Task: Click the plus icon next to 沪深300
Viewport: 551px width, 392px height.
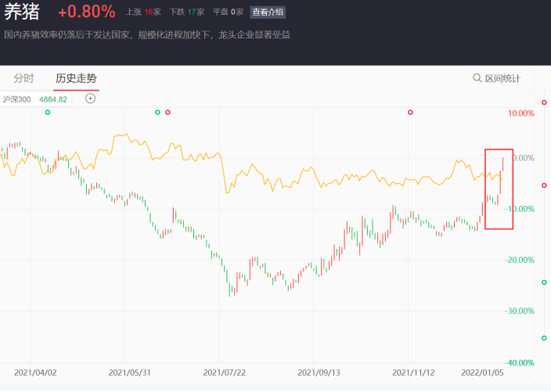Action: 90,99
